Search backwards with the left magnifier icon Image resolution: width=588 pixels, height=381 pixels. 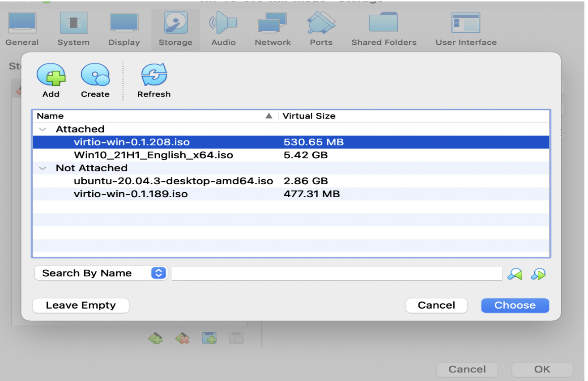pos(515,274)
